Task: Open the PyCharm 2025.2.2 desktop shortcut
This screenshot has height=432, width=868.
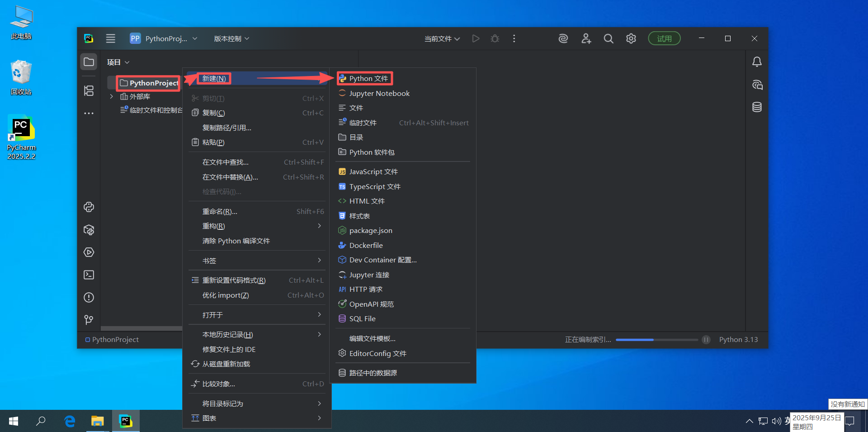Action: point(21,138)
